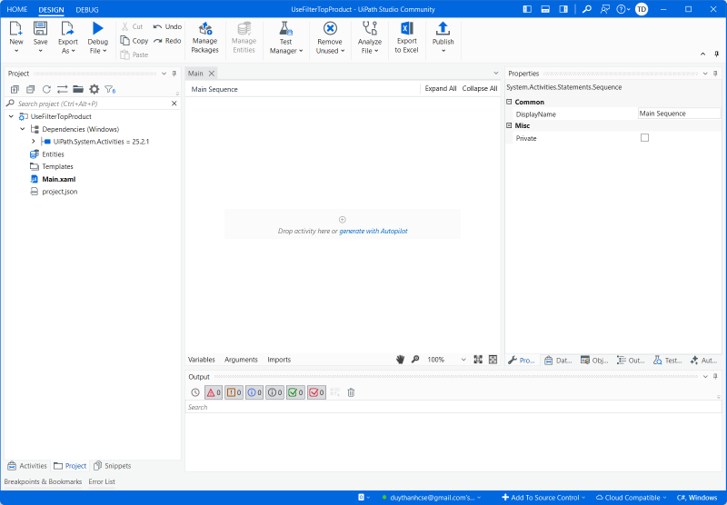Toggle green passed checks filter in Output
Screen dimensions: 727x505
pyautogui.click(x=295, y=392)
